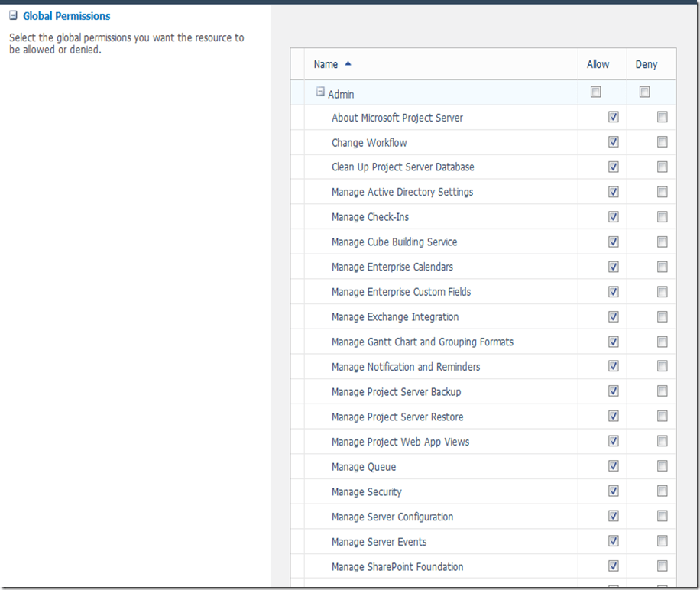
Task: Collapse the Admin category group
Action: click(321, 92)
